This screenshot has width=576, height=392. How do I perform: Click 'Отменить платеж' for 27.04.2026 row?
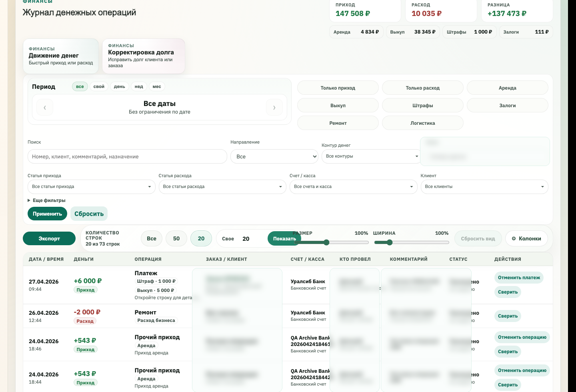point(519,278)
